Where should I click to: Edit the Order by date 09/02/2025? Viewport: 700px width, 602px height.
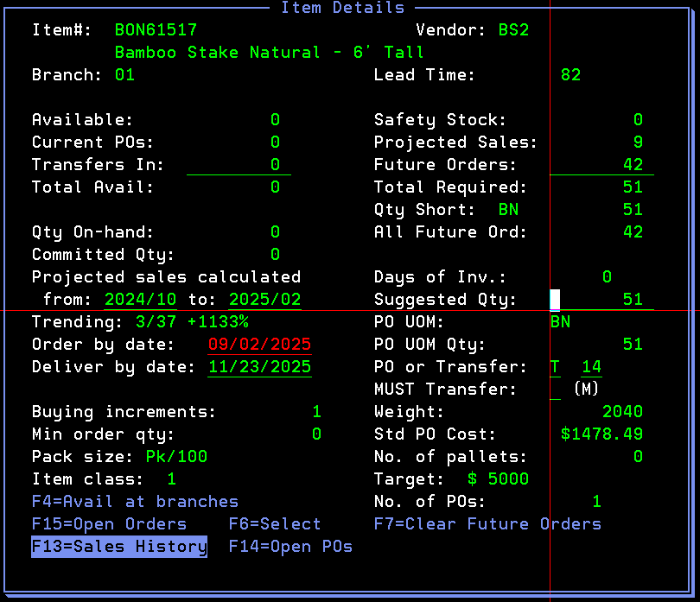259,345
